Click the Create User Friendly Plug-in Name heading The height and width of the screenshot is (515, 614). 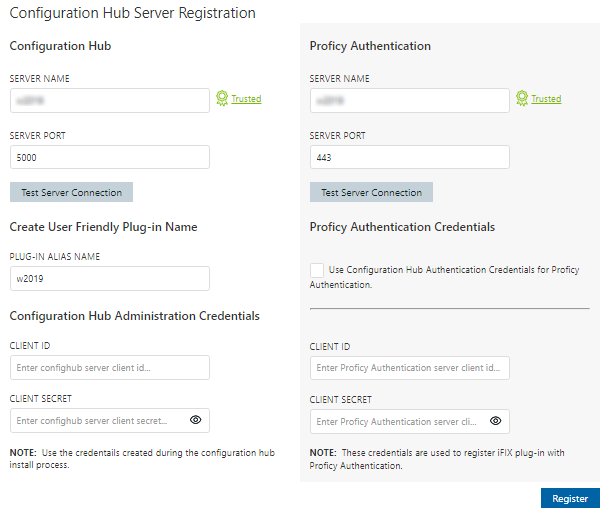[x=103, y=227]
